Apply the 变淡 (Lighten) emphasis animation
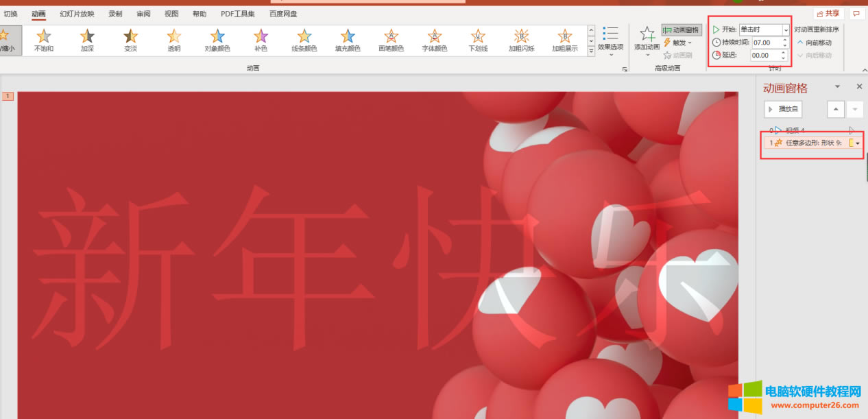The width and height of the screenshot is (868, 419). click(x=130, y=40)
